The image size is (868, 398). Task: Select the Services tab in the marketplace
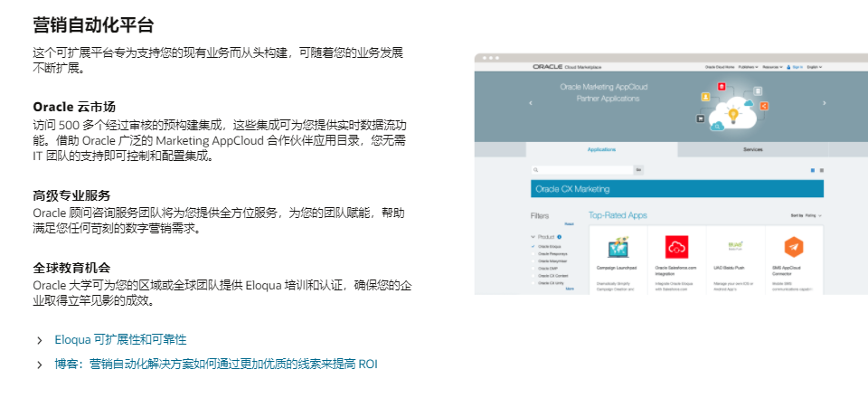pos(753,149)
